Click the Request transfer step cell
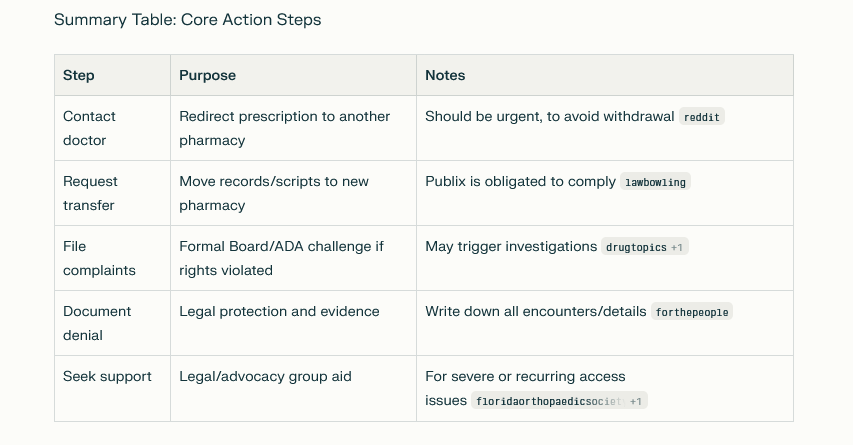Screen dimensions: 853x445 click(90, 193)
